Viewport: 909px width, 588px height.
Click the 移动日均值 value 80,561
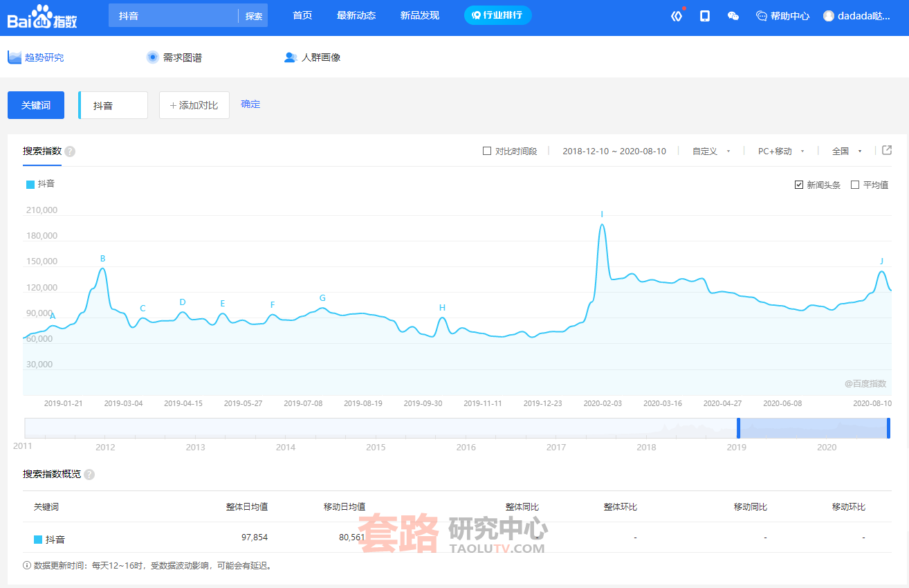pos(352,537)
